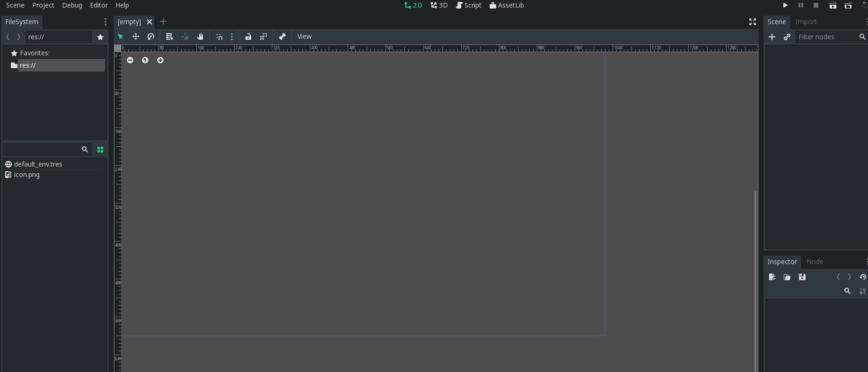The image size is (868, 372).
Task: Switch to the Inspector tab
Action: (782, 262)
